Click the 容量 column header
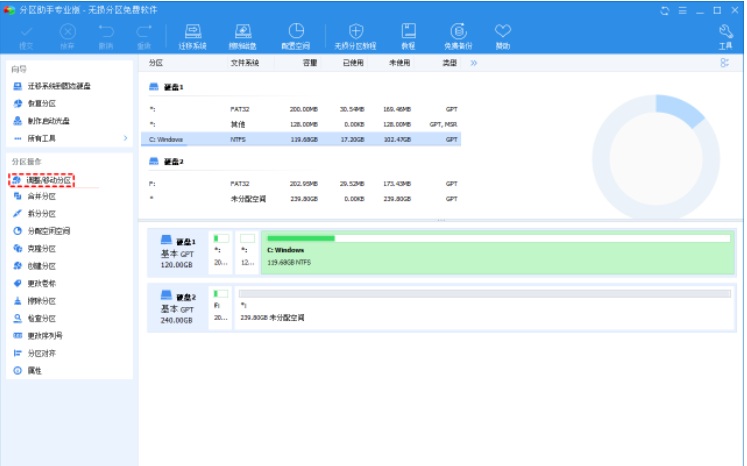The image size is (747, 466). click(309, 62)
